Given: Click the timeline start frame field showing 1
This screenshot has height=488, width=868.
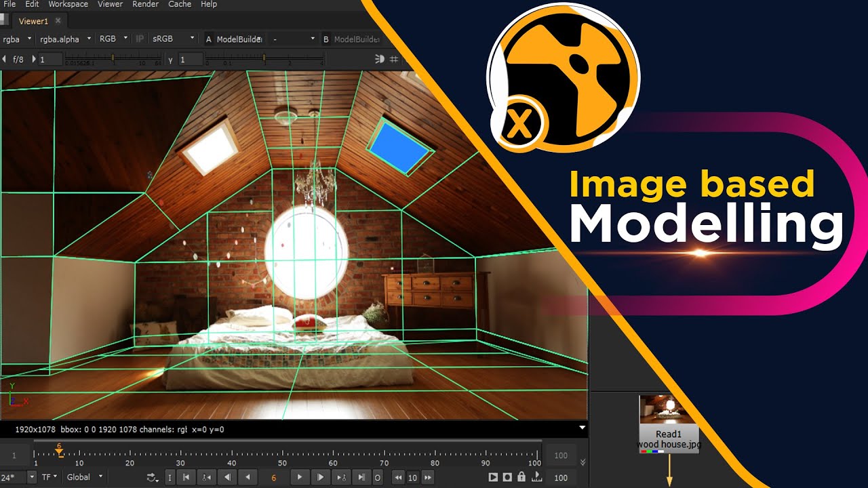Looking at the screenshot, I should click(x=14, y=455).
